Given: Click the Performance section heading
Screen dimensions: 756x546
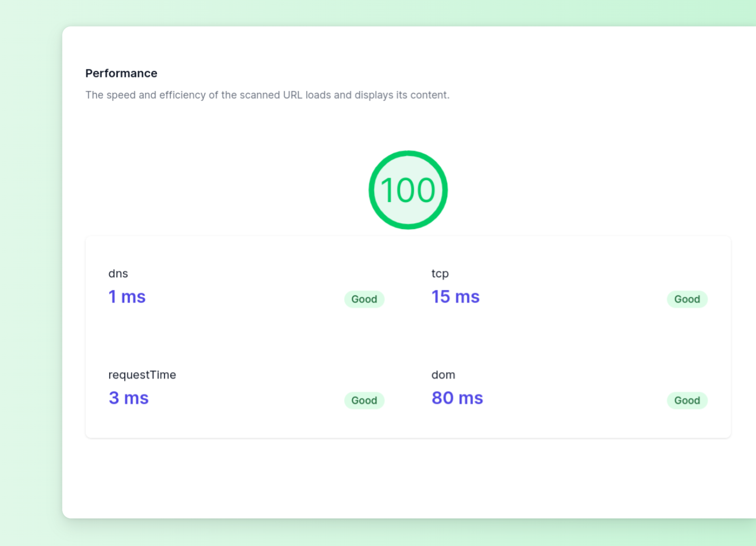Looking at the screenshot, I should [x=121, y=73].
